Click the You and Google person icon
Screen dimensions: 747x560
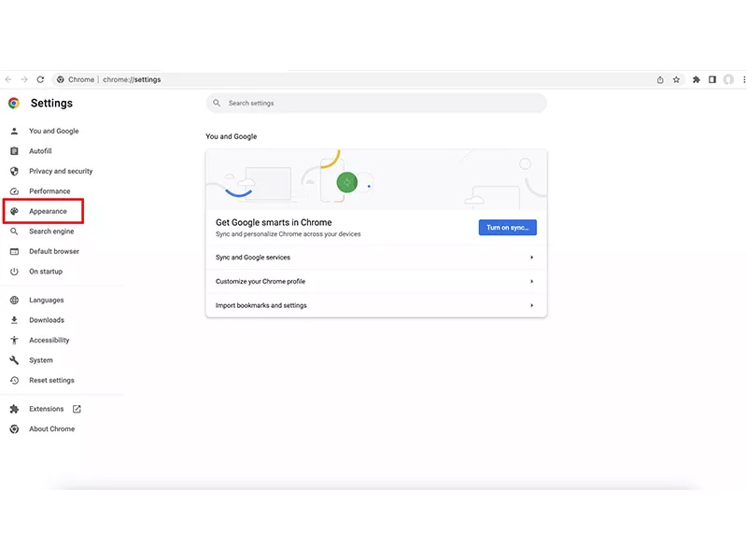tap(14, 131)
